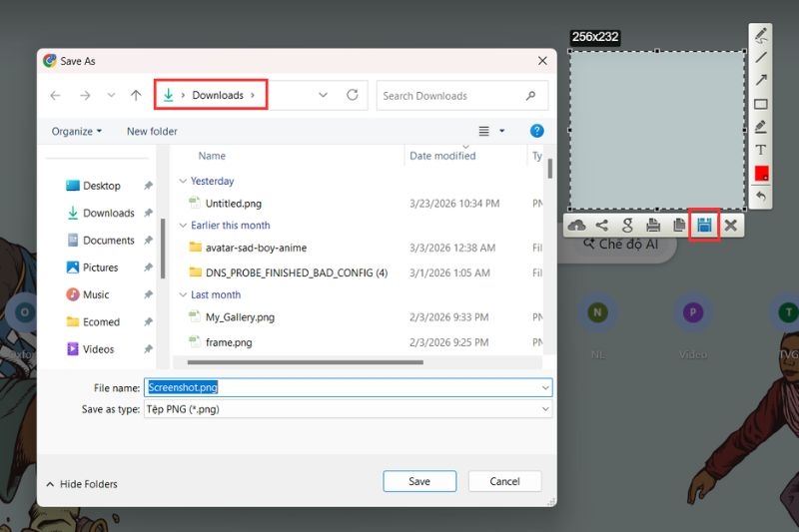Open the Organize menu
The image size is (799, 532).
point(77,132)
